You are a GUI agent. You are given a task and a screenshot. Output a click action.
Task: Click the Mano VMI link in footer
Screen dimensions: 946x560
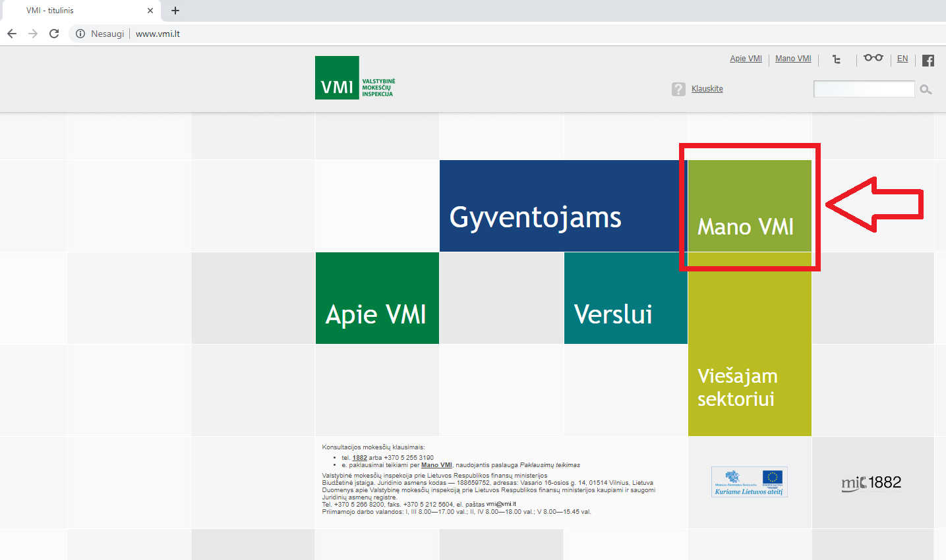click(436, 465)
